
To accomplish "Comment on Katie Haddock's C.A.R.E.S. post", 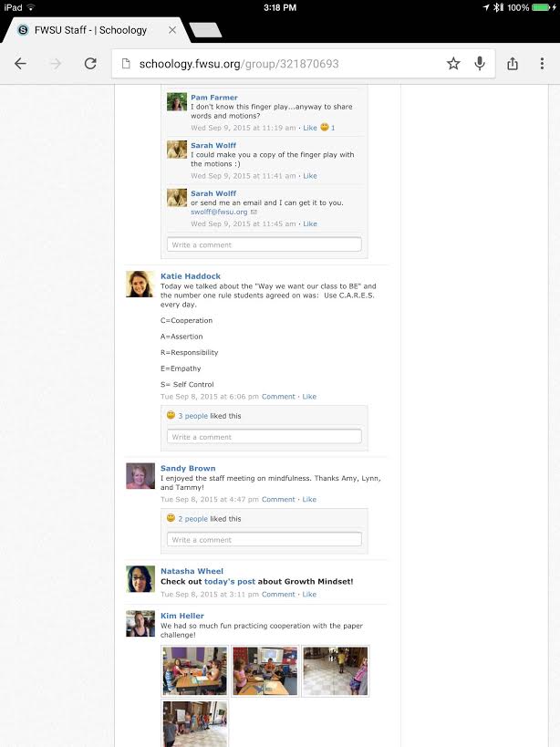I will [278, 397].
